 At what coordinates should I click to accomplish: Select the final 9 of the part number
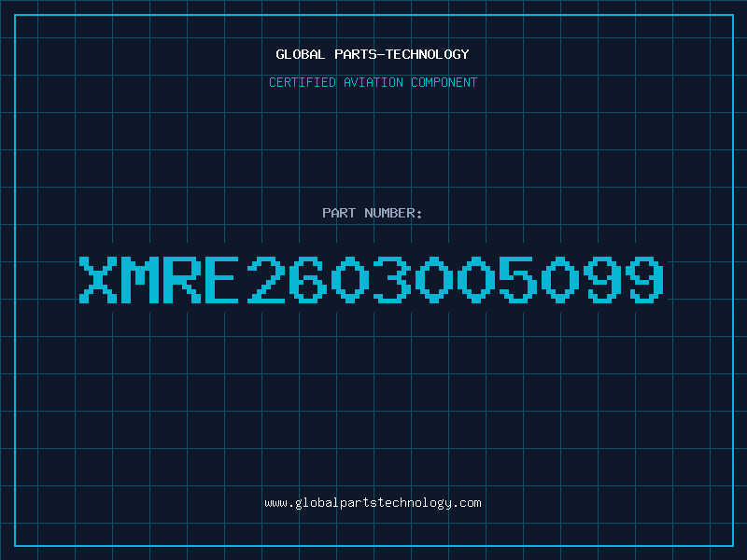(x=644, y=279)
